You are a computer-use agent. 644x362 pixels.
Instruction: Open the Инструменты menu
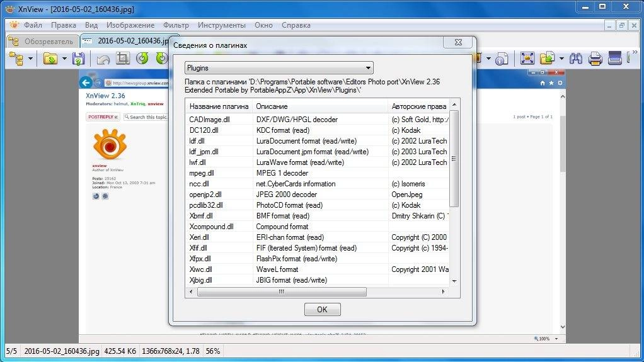pos(221,25)
